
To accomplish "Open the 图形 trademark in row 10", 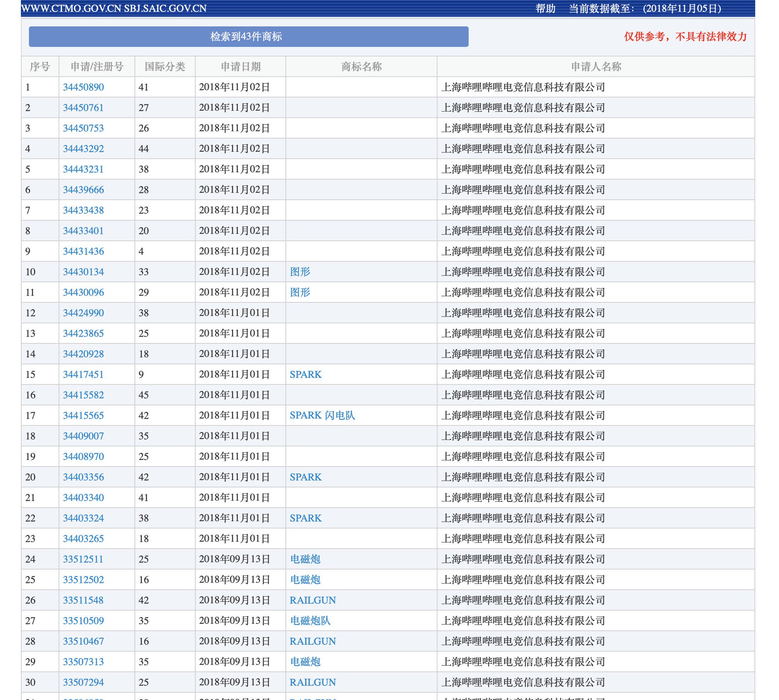I will 300,272.
